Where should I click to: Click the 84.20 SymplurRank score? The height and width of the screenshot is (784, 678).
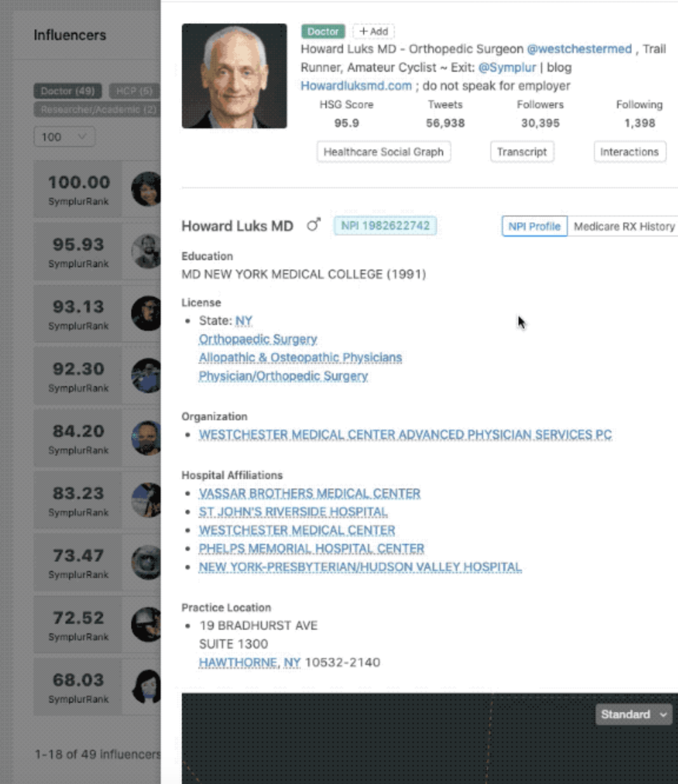pyautogui.click(x=78, y=431)
